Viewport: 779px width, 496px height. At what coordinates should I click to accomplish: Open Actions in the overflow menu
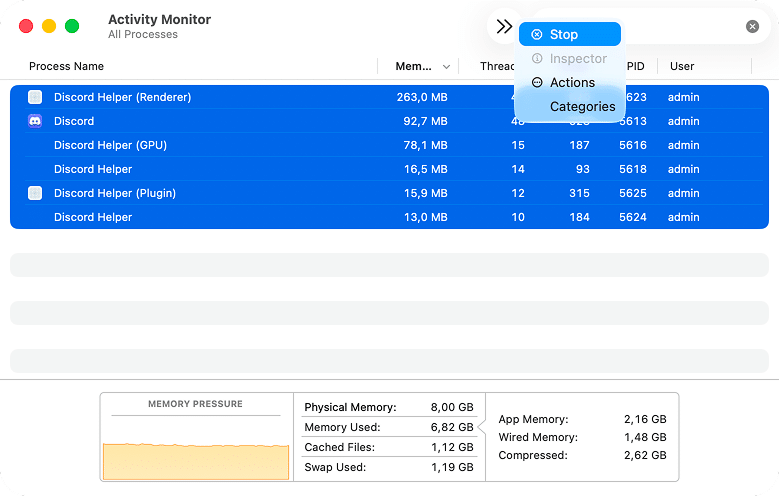(570, 83)
